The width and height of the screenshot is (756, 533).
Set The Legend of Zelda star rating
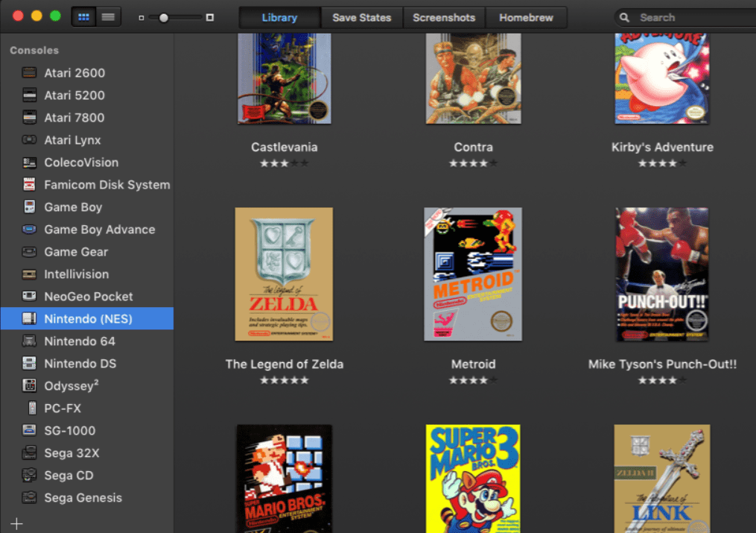285,381
